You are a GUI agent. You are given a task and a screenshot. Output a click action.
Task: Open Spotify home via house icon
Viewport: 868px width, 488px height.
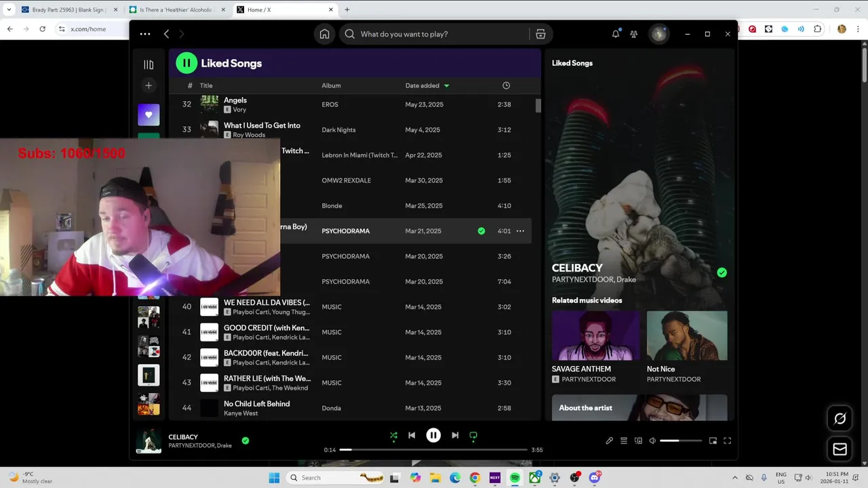coord(325,34)
